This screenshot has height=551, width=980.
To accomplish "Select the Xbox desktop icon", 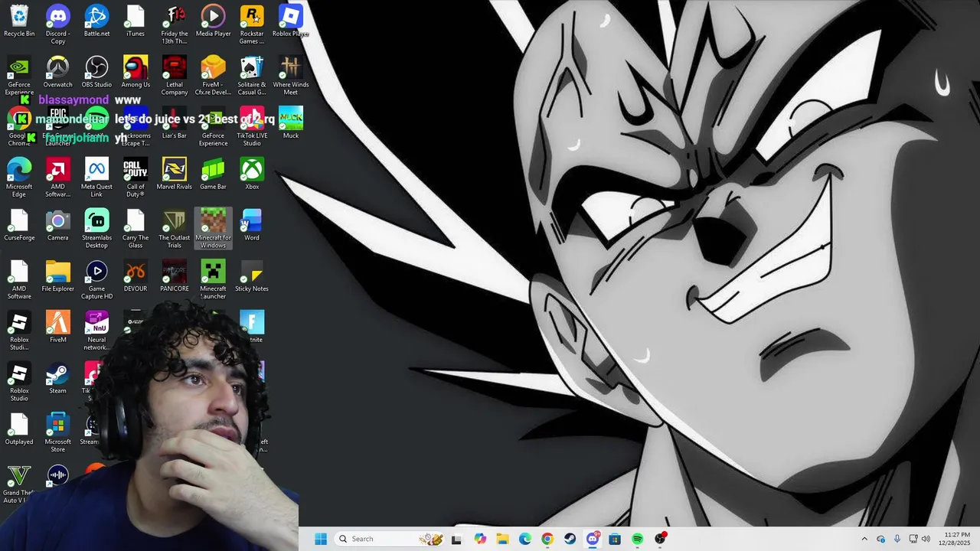I will (252, 174).
